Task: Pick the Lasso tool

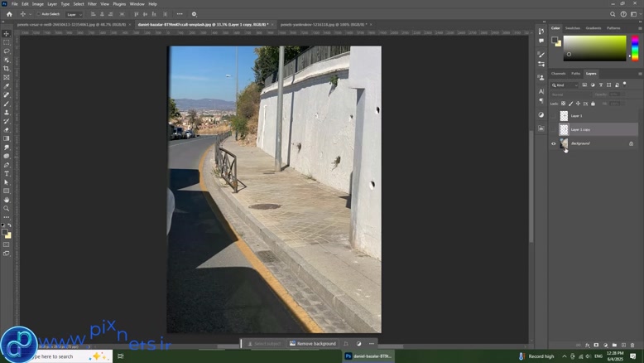Action: pyautogui.click(x=7, y=51)
